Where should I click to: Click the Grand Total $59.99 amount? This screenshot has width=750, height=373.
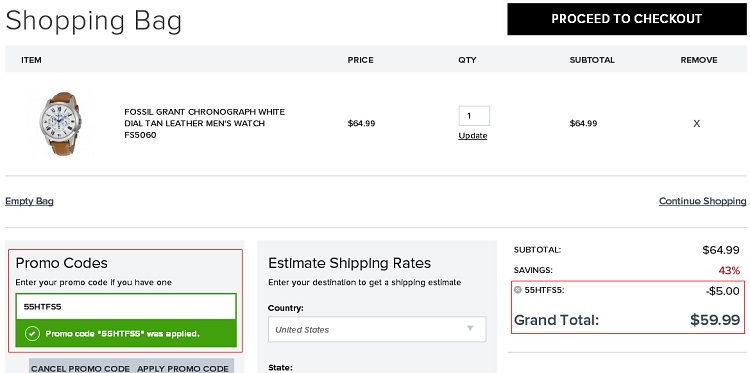(x=715, y=320)
